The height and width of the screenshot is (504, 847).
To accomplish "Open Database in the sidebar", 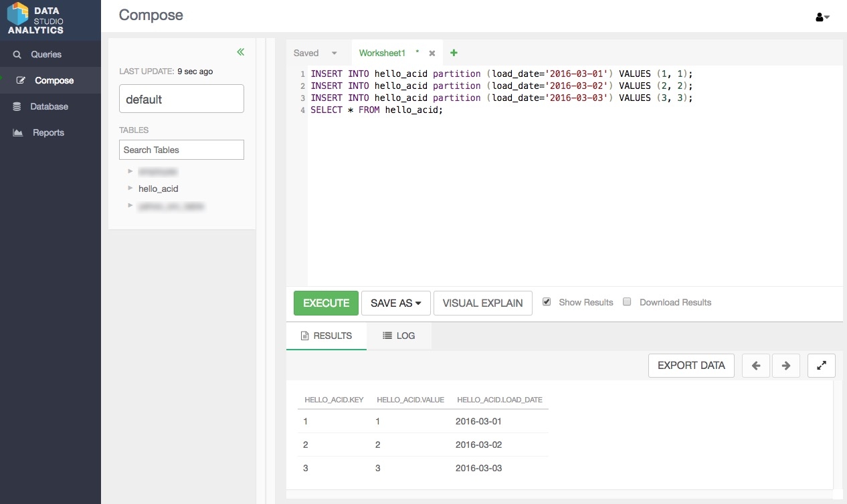I will (x=50, y=106).
